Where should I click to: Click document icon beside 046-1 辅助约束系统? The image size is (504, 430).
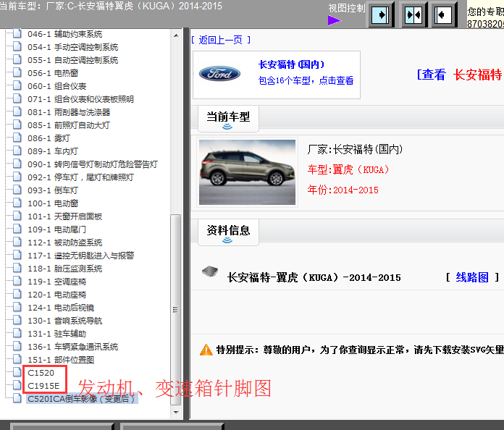click(x=17, y=33)
